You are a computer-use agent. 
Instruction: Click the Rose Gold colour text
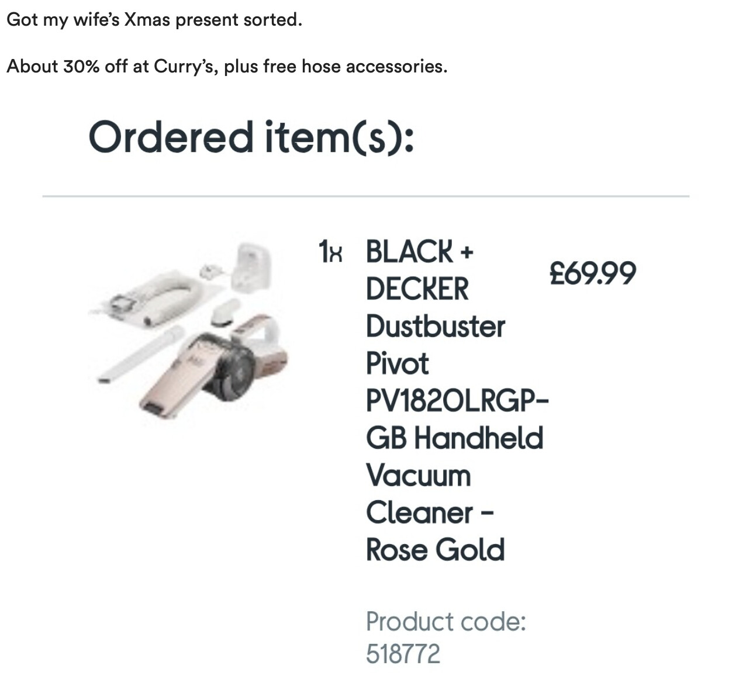(435, 550)
